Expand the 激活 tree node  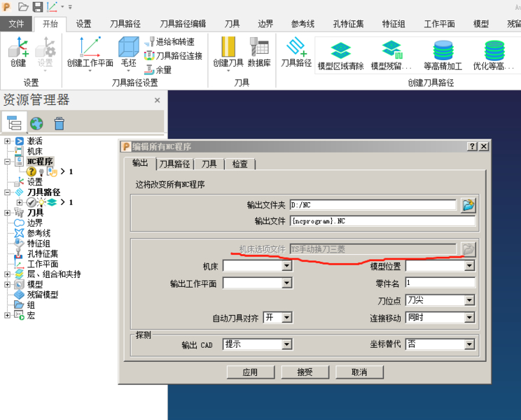pos(7,141)
